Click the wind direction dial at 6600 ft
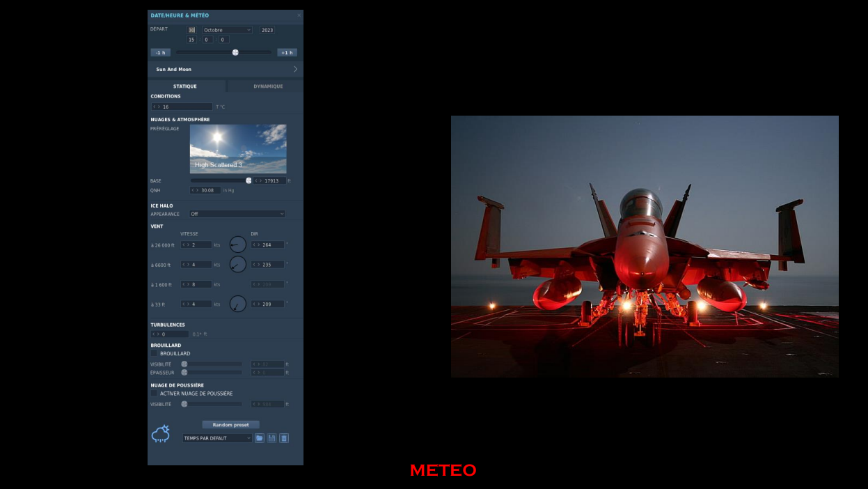Viewport: 868px width, 489px height. point(238,264)
